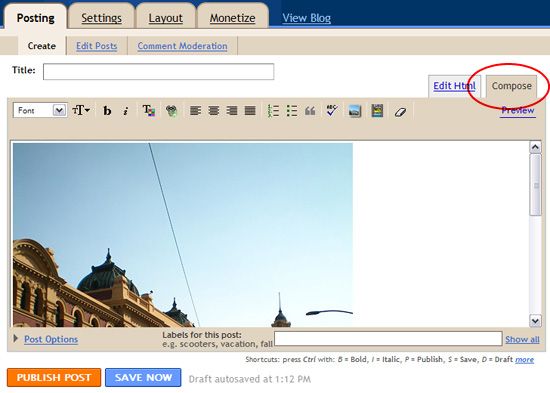The width and height of the screenshot is (550, 393).
Task: Align text left
Action: (x=195, y=111)
